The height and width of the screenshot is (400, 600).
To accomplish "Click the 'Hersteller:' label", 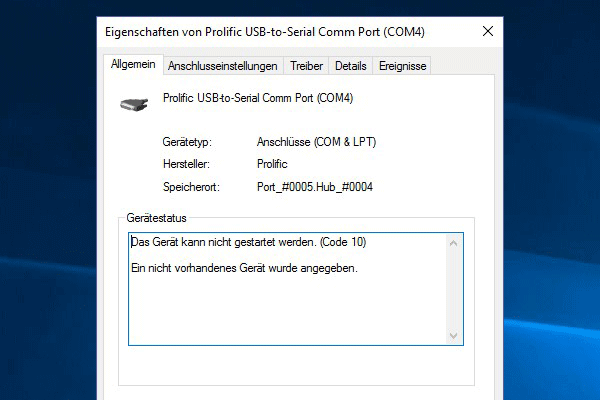I will [186, 164].
